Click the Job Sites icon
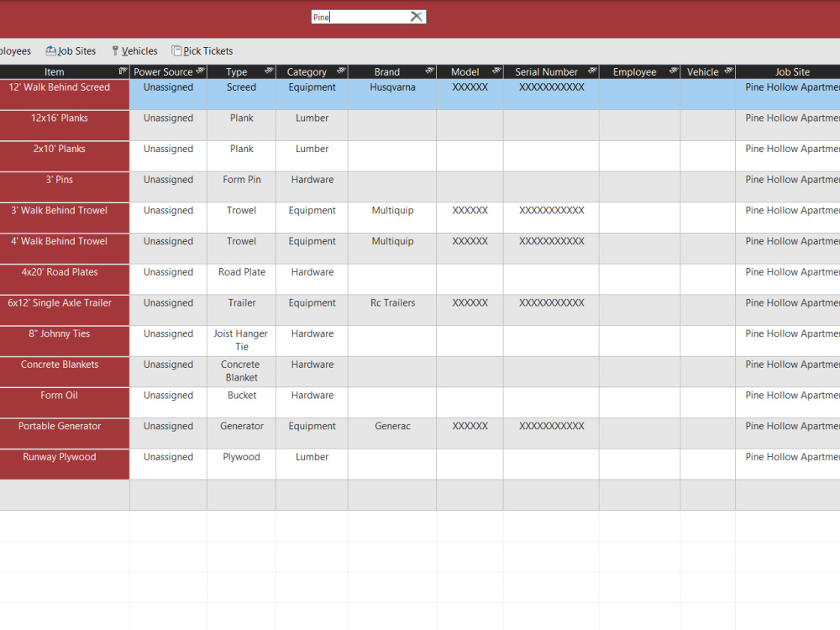This screenshot has height=630, width=840. (50, 50)
